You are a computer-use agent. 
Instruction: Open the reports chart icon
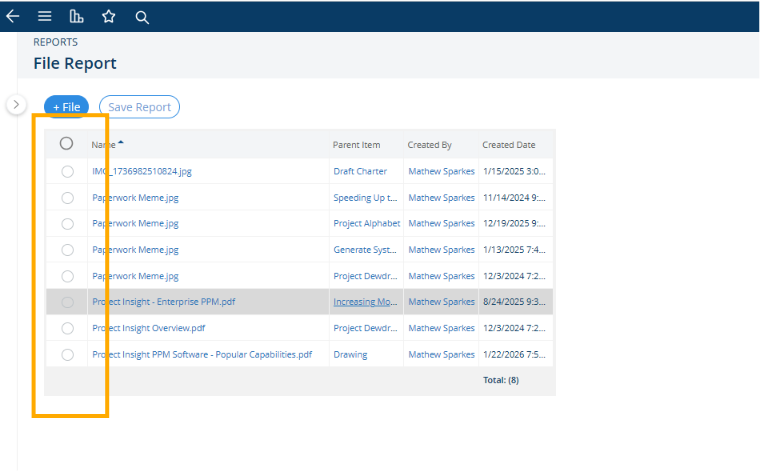click(77, 16)
